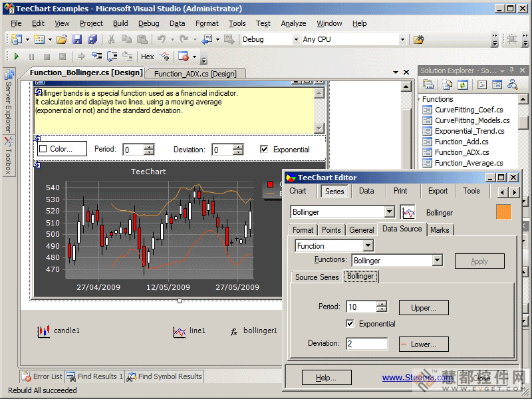This screenshot has height=399, width=532.
Task: Click the Lower... button
Action: 424,344
